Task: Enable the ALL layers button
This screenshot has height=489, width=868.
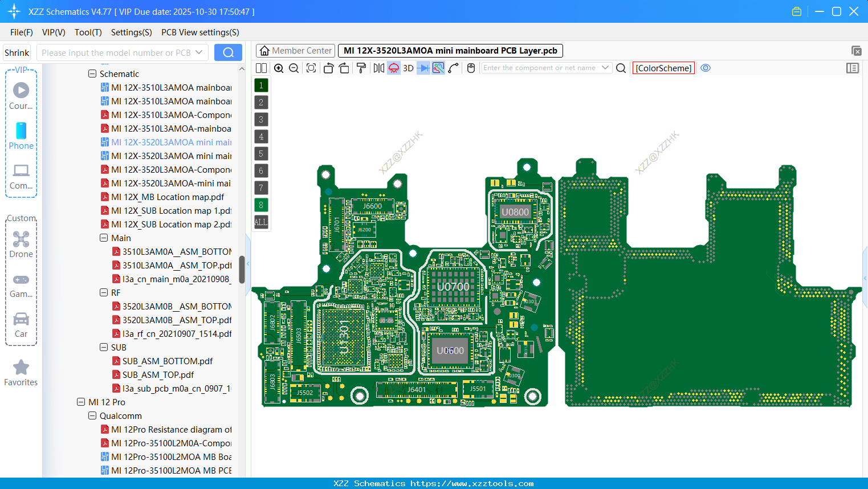Action: [260, 222]
